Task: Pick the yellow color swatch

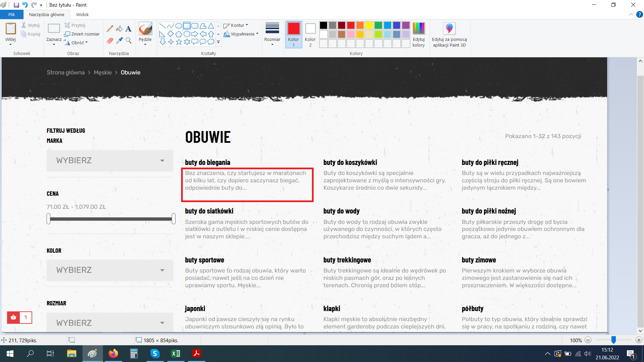Action: [369, 25]
